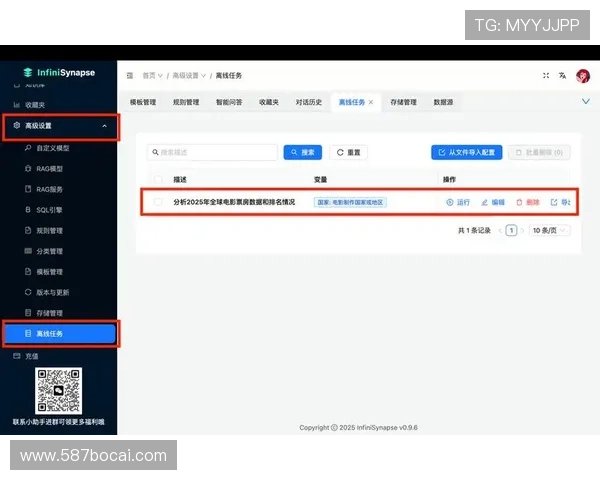Image resolution: width=600 pixels, height=480 pixels.
Task: Select 离线任务 in the sidebar
Action: pos(60,334)
